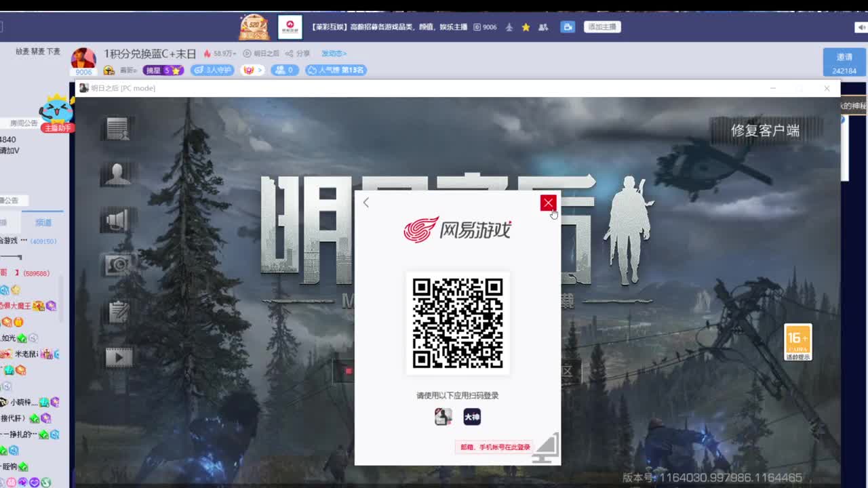Viewport: 868px width, 488px height.
Task: Click the fans count 0 badge
Action: tap(285, 70)
